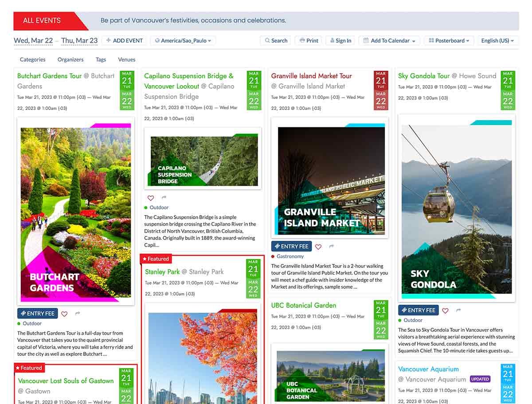Open the UBC Botanical Garden poster image
This screenshot has height=404, width=532.
pos(330,373)
